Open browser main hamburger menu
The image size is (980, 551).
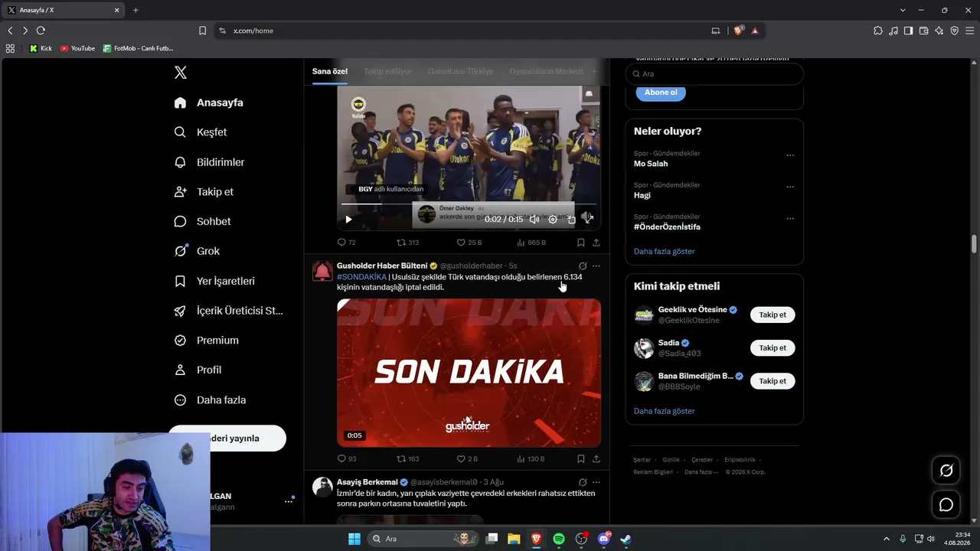click(x=969, y=31)
